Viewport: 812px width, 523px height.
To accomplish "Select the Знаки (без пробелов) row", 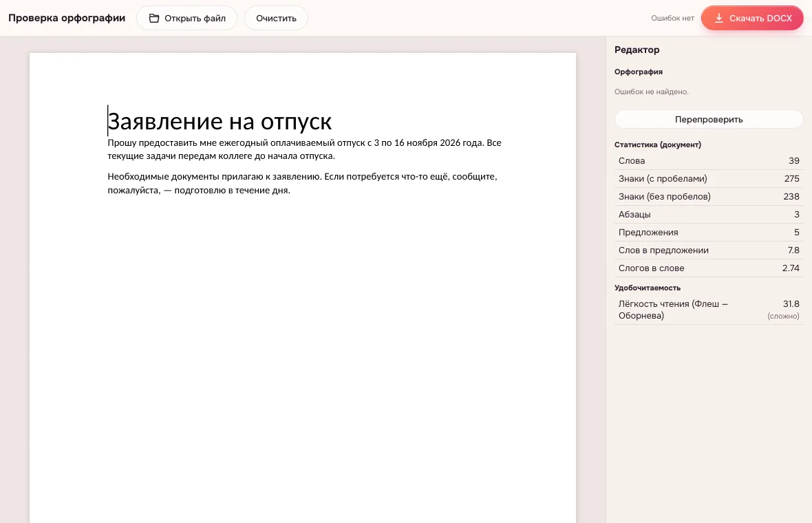I will (x=708, y=197).
